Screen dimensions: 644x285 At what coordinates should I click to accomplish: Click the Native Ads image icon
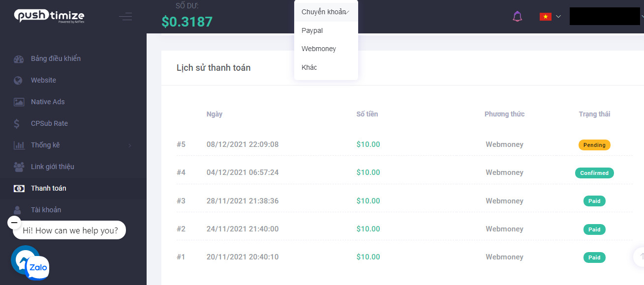tap(19, 102)
